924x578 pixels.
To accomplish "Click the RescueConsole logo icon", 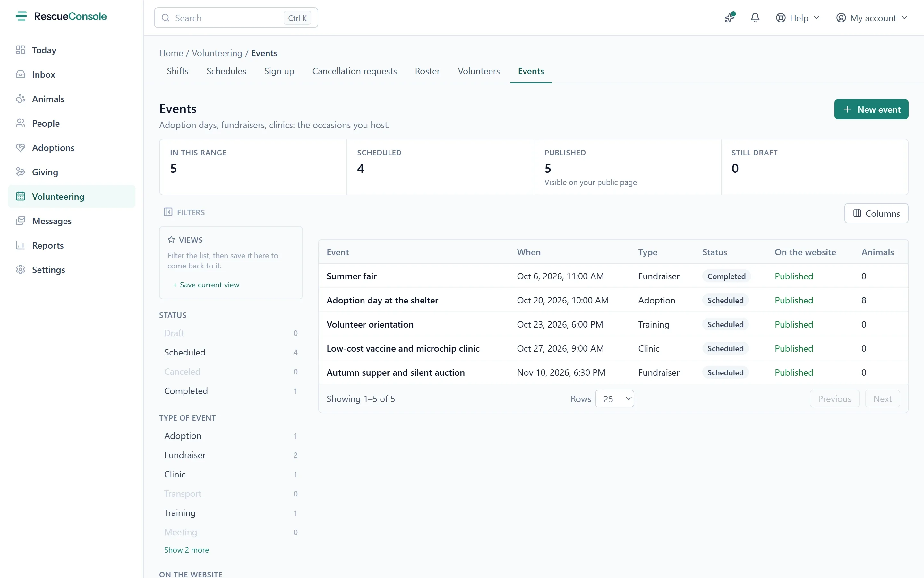I will click(x=21, y=16).
